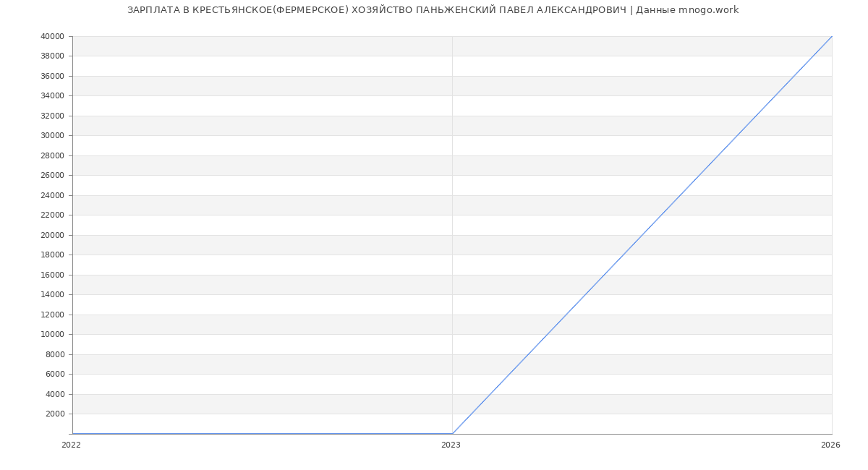Click the 30000 y-axis label

52,136
